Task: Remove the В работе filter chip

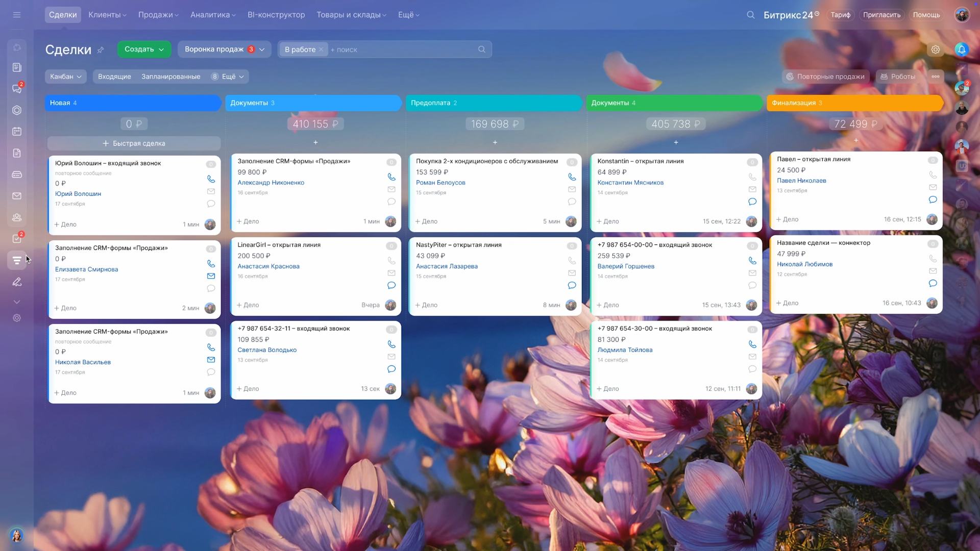Action: coord(321,49)
